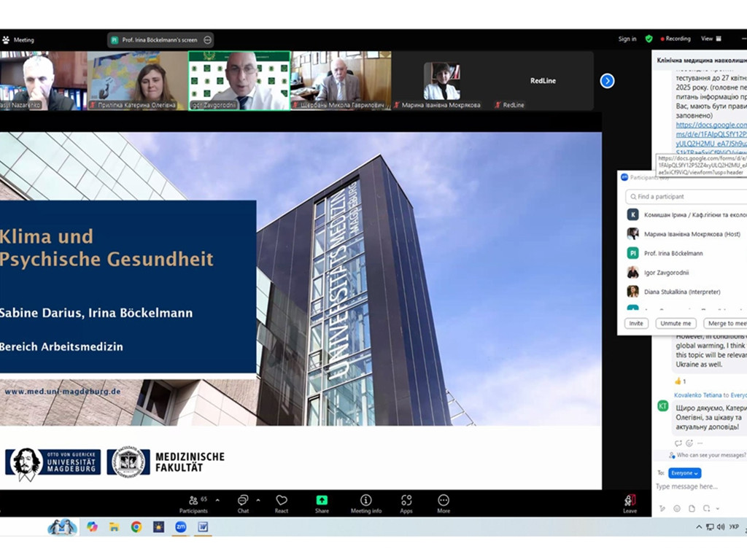This screenshot has height=560, width=747.
Task: Open File Explorer from the taskbar
Action: pyautogui.click(x=115, y=526)
